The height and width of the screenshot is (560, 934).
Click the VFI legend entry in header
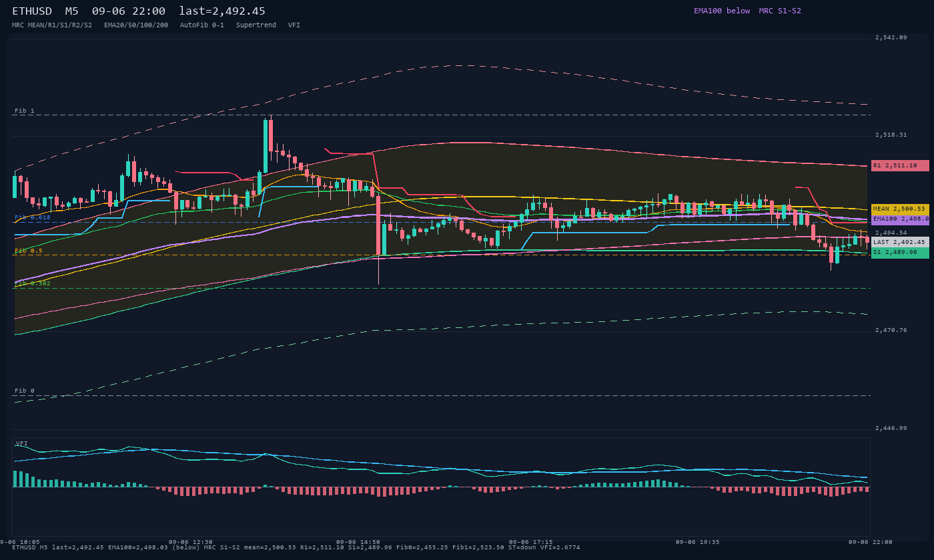click(294, 25)
